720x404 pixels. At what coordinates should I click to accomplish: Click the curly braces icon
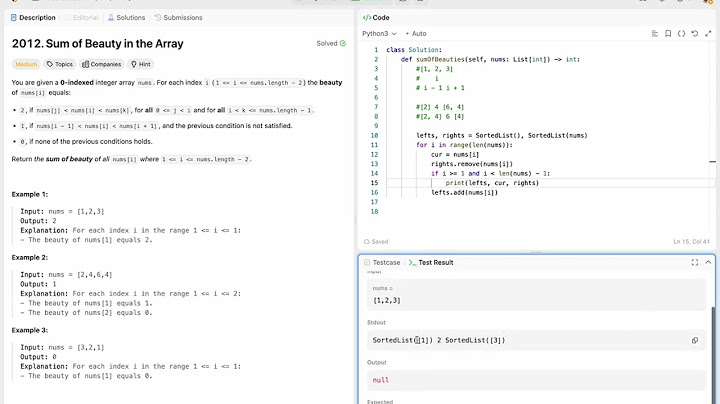point(681,34)
